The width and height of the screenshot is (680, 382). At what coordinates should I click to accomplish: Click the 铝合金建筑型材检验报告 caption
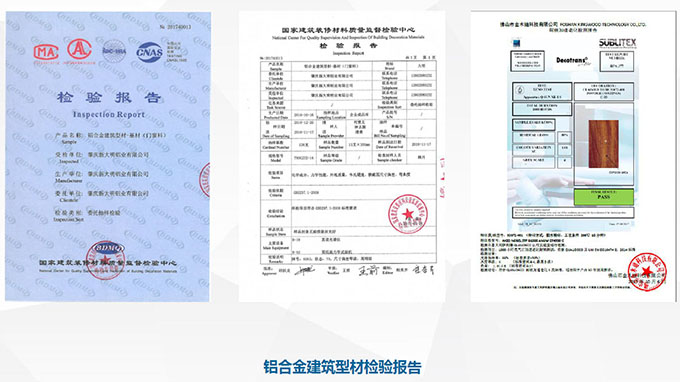[x=342, y=367]
